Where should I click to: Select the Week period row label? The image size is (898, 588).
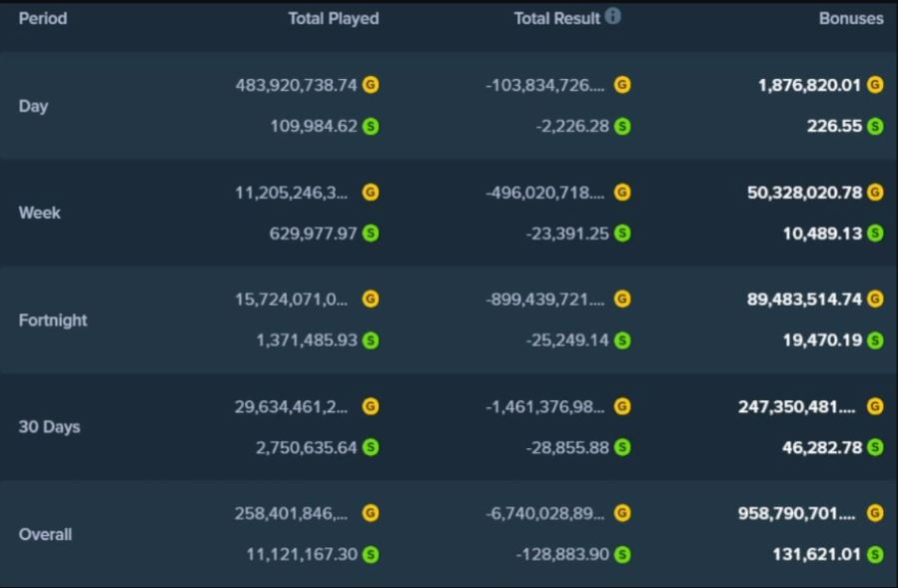coord(39,213)
